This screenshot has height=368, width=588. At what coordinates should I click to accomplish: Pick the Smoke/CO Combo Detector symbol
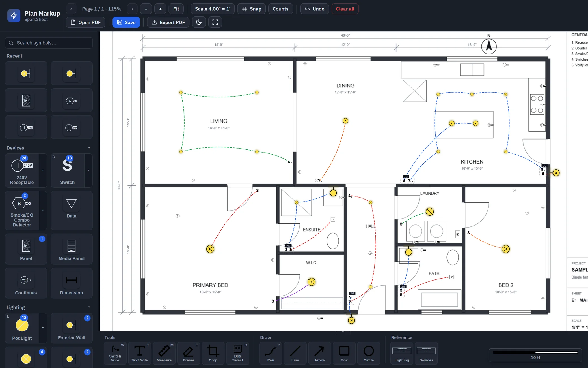(22, 210)
